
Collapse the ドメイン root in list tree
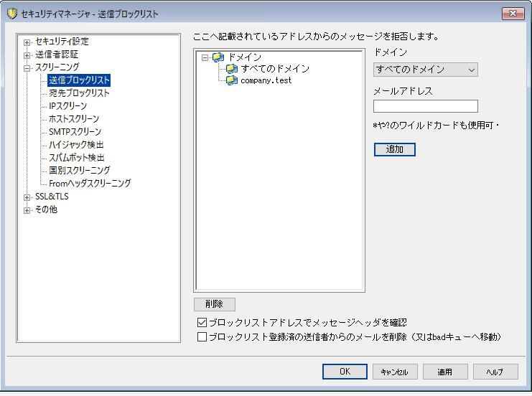pyautogui.click(x=206, y=57)
